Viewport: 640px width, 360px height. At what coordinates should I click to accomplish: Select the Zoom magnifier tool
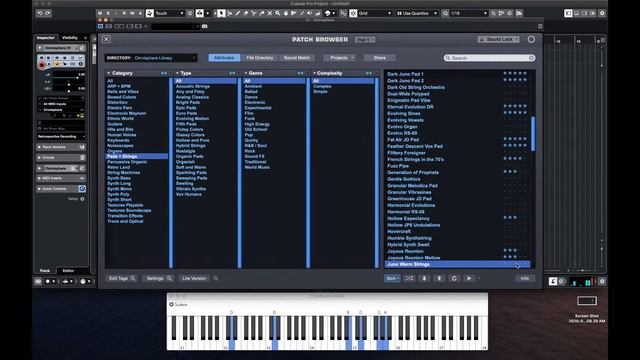point(278,13)
